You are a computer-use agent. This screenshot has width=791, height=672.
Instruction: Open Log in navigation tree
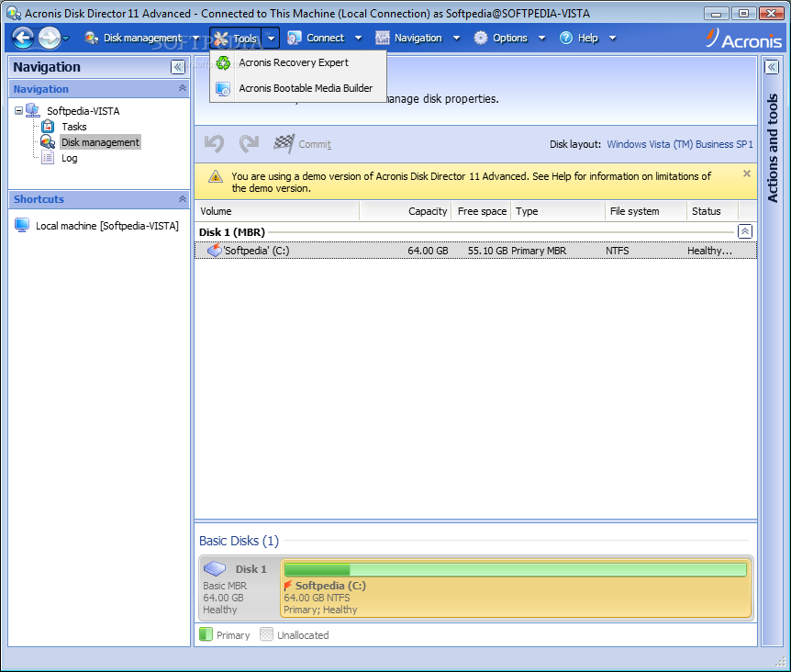pyautogui.click(x=69, y=158)
